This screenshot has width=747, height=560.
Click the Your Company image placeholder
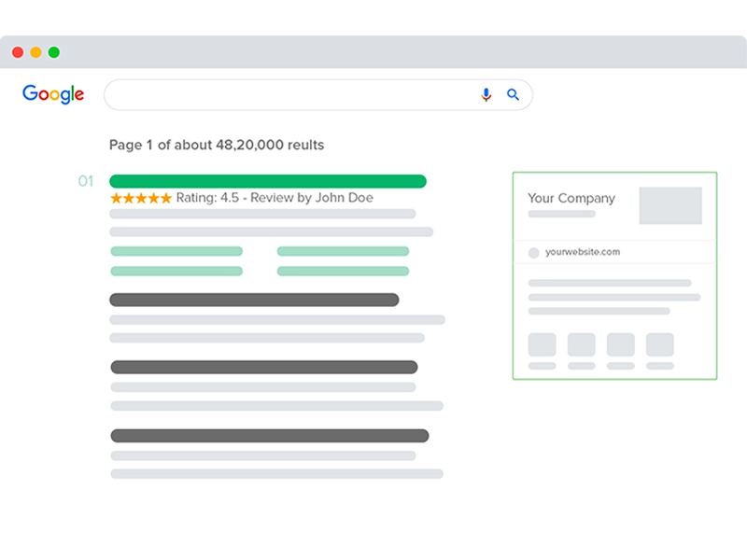[x=670, y=203]
